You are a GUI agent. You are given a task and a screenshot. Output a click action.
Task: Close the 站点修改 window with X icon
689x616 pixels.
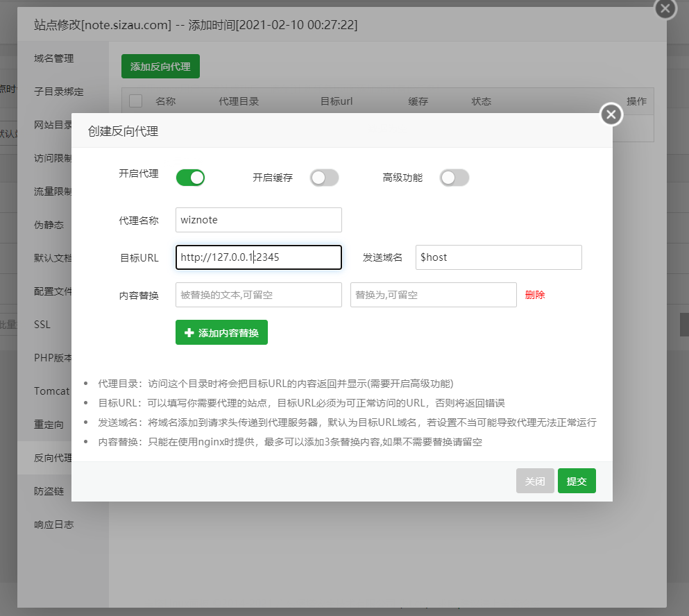tap(665, 9)
